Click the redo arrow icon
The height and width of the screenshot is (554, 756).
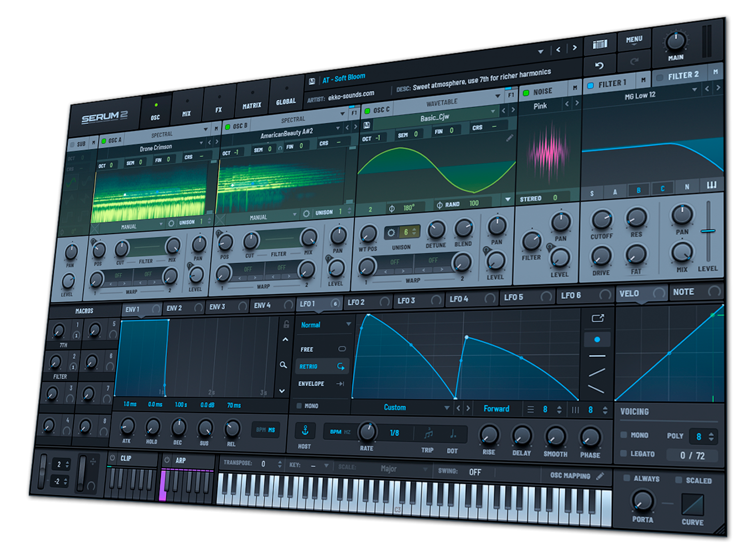[x=634, y=62]
